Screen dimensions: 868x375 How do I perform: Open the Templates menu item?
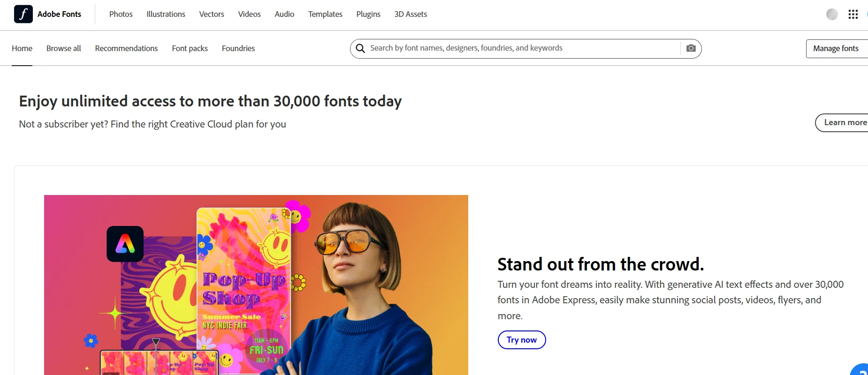pyautogui.click(x=325, y=14)
